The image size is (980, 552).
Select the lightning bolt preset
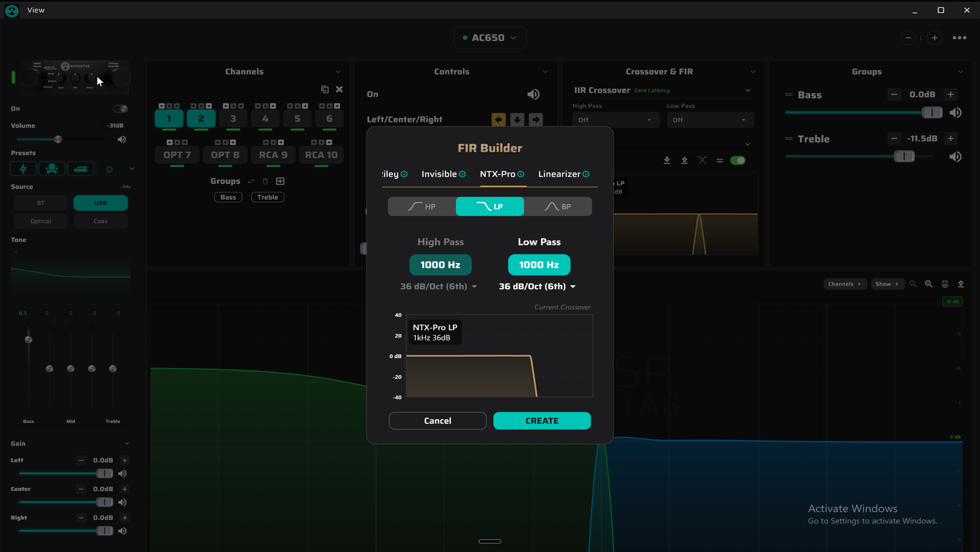coord(23,169)
